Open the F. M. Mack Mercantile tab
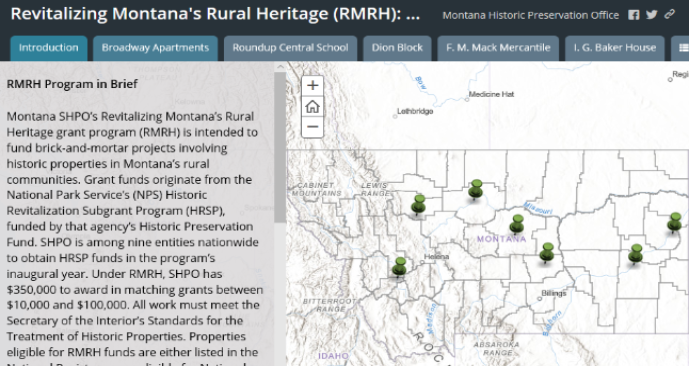The image size is (689, 366). 498,48
